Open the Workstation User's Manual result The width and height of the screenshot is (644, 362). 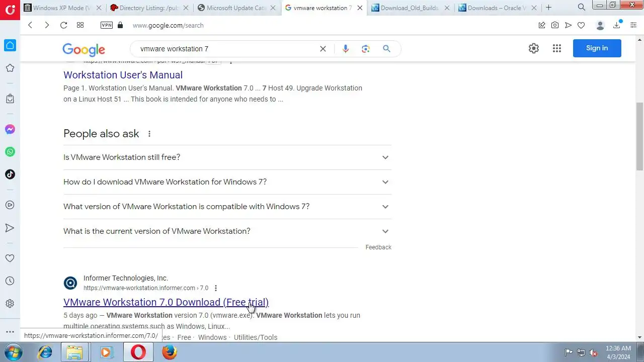(123, 75)
